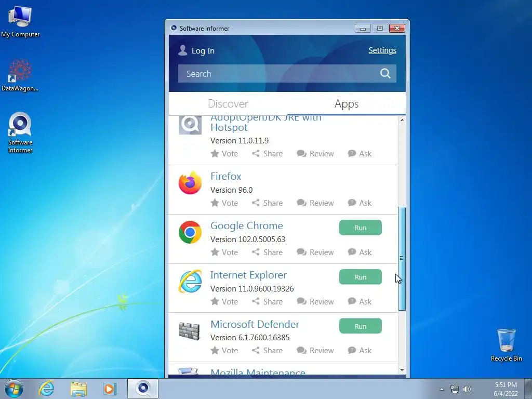Vote for AdoptOpenJDK JRE with Hotspot
This screenshot has width=532, height=399.
(x=224, y=153)
